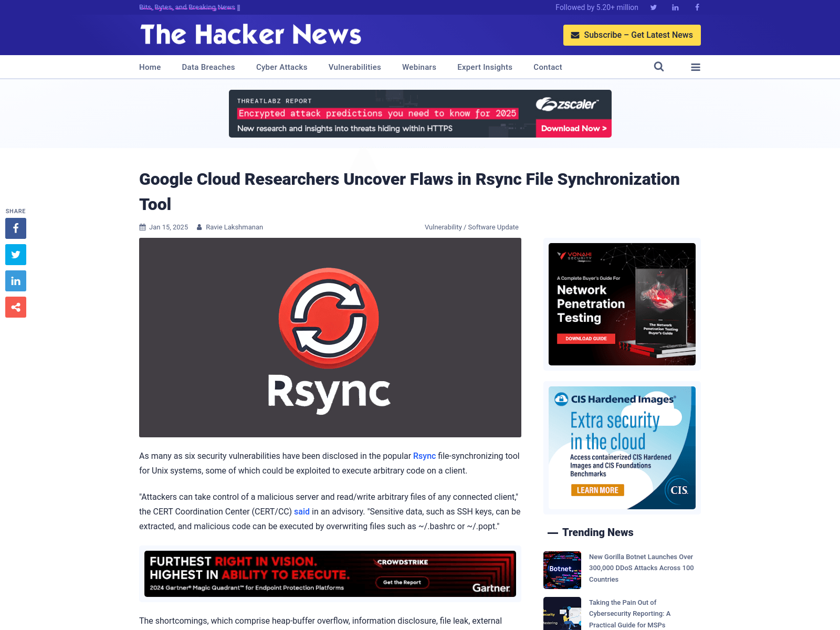The image size is (840, 630).
Task: Click author name Ravie Lakshmanan
Action: pyautogui.click(x=234, y=227)
